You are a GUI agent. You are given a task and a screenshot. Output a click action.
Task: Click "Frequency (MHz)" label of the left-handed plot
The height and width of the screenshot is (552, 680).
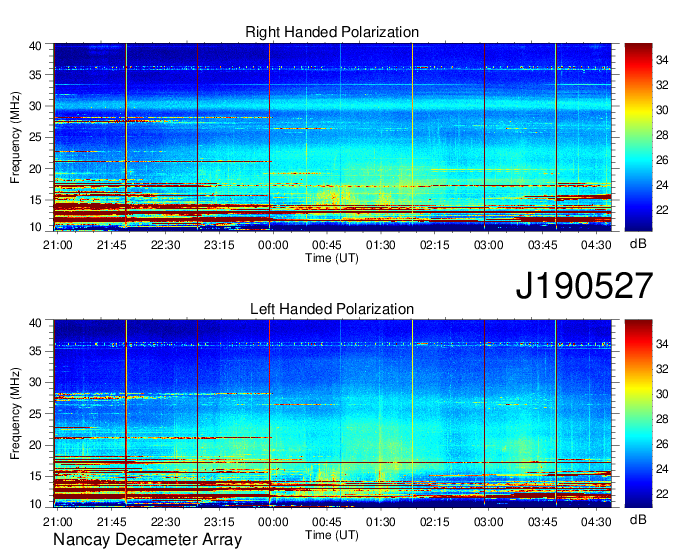point(15,414)
